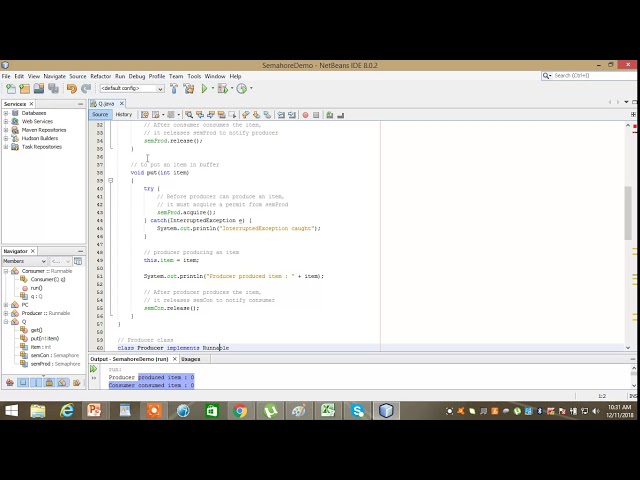Jump to Next Bookmark icon
This screenshot has width=640, height=480.
coord(256,115)
